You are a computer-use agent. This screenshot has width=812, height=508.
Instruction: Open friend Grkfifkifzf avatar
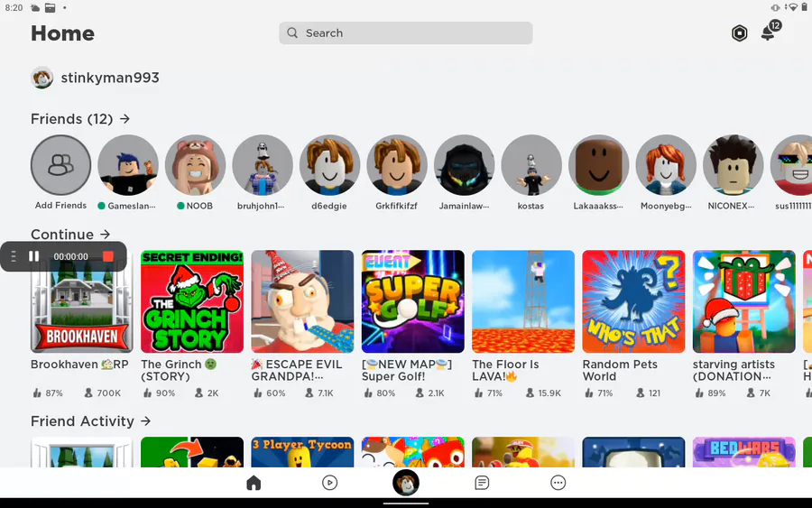coord(397,165)
